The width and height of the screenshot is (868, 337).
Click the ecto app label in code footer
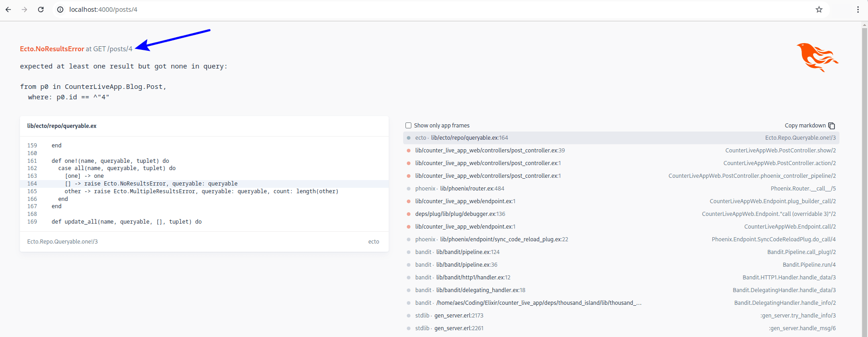[x=374, y=242]
